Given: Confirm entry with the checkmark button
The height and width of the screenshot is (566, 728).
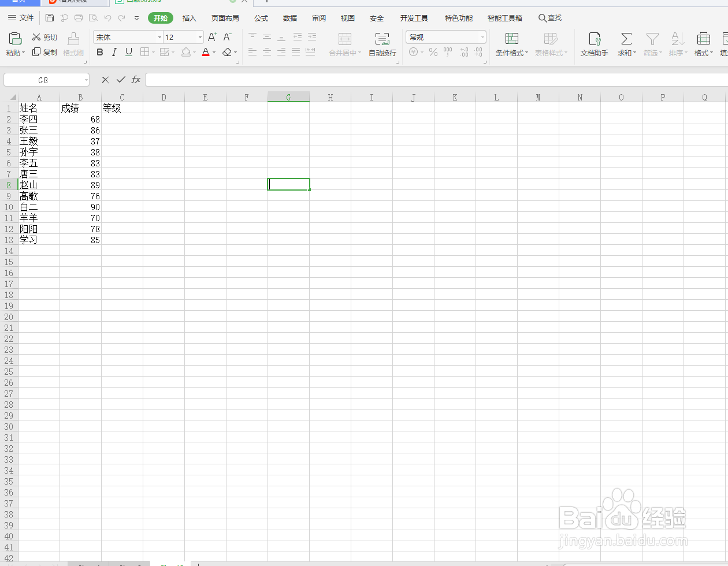Looking at the screenshot, I should 121,80.
